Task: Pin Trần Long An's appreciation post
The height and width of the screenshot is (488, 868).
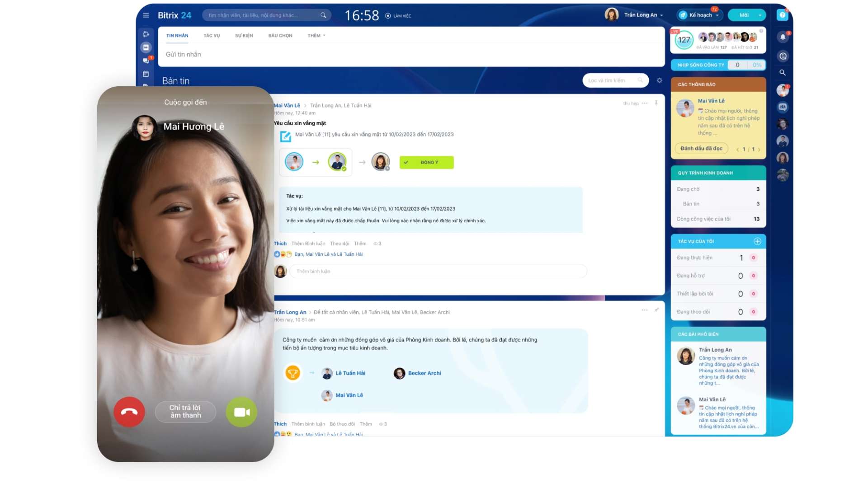Action: click(x=656, y=310)
